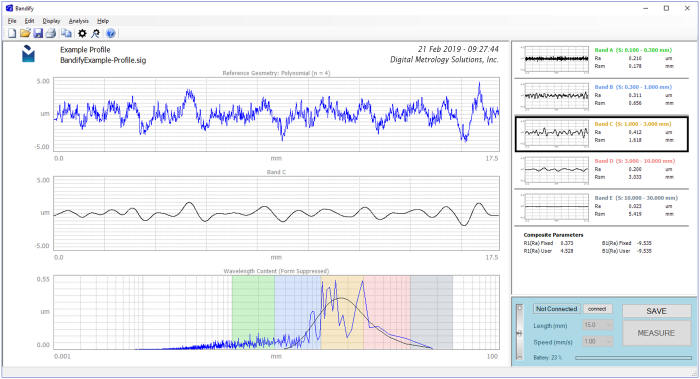
Task: Expand the Length (mm) dropdown
Action: [x=598, y=325]
